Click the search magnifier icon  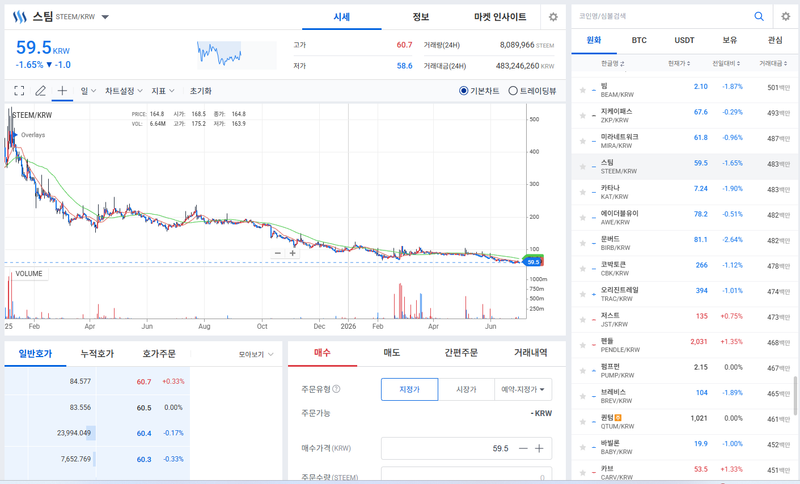(759, 16)
